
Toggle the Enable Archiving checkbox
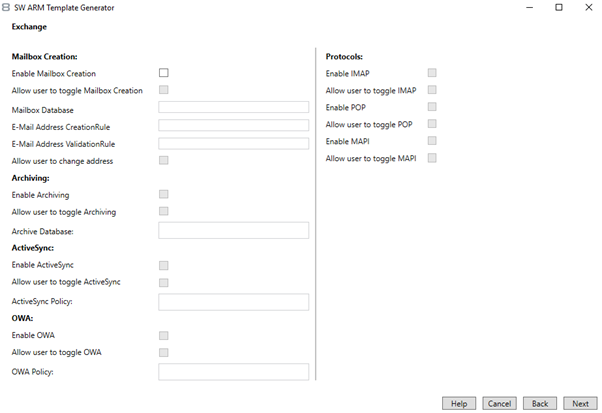164,194
